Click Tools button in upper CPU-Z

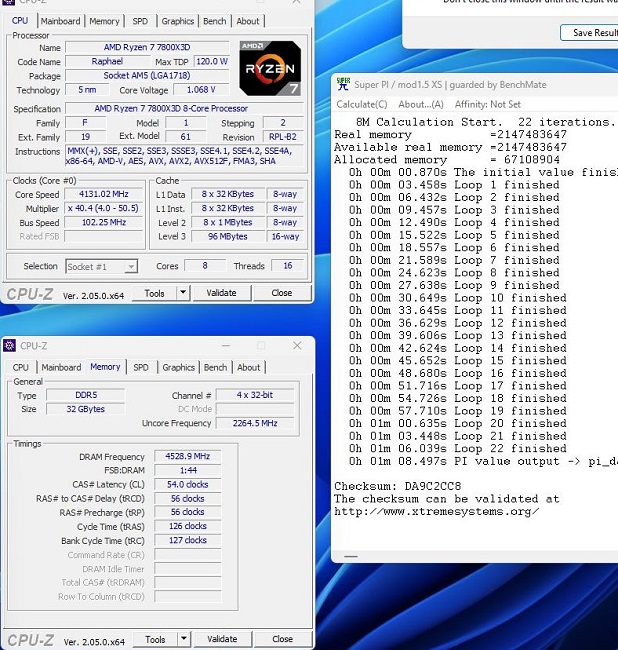coord(155,293)
